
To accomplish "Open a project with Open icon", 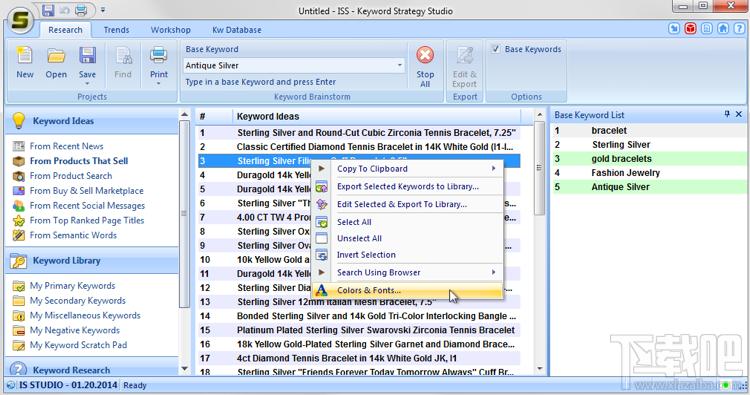I will pos(56,56).
